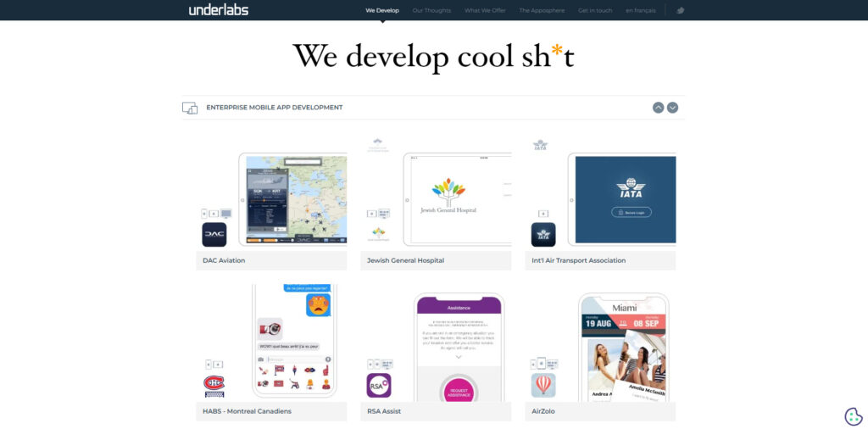Open the Twitter bird icon
868x429 pixels.
[x=681, y=10]
